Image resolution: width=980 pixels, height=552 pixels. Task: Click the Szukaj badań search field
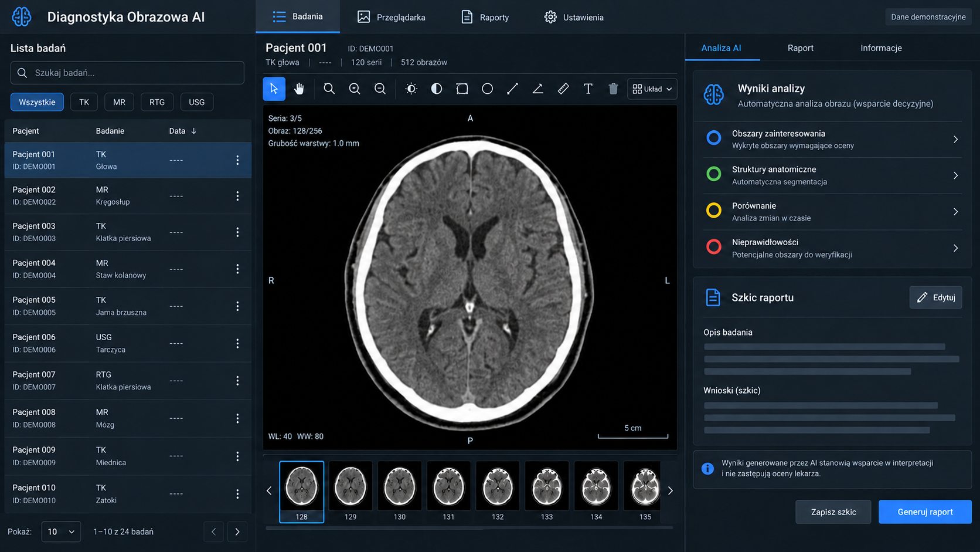[127, 73]
